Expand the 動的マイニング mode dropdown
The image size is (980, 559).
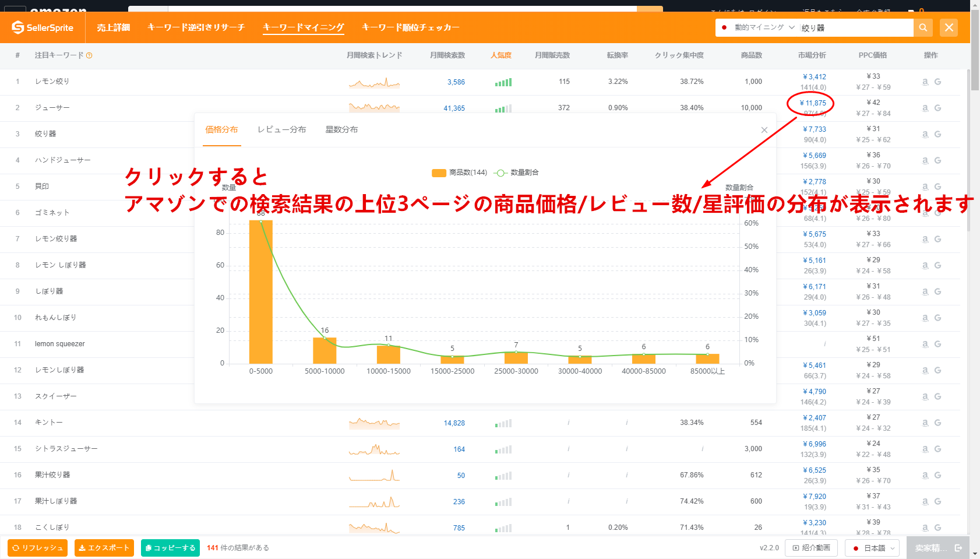[759, 27]
